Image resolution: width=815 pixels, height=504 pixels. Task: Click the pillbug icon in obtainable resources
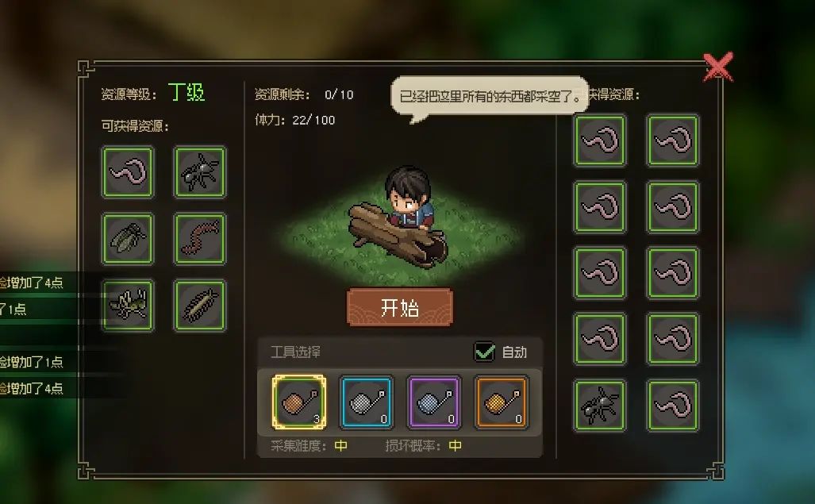[200, 305]
